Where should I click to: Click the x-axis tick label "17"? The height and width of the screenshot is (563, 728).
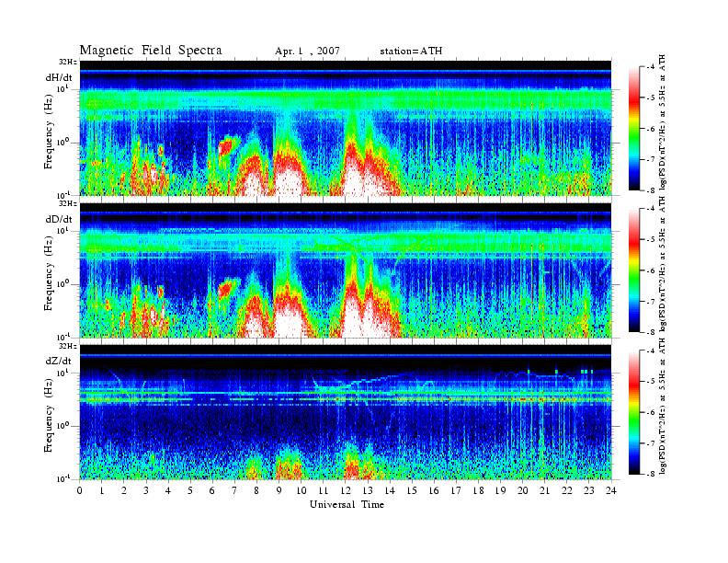click(x=457, y=490)
